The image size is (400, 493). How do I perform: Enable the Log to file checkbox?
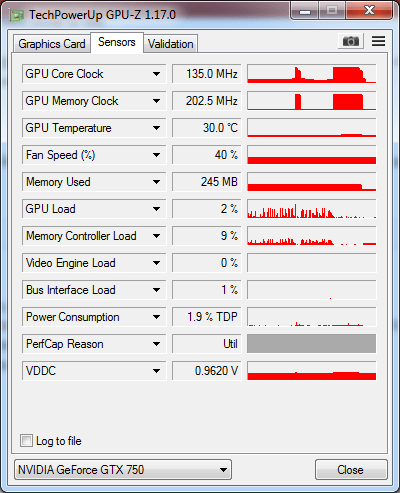click(26, 441)
